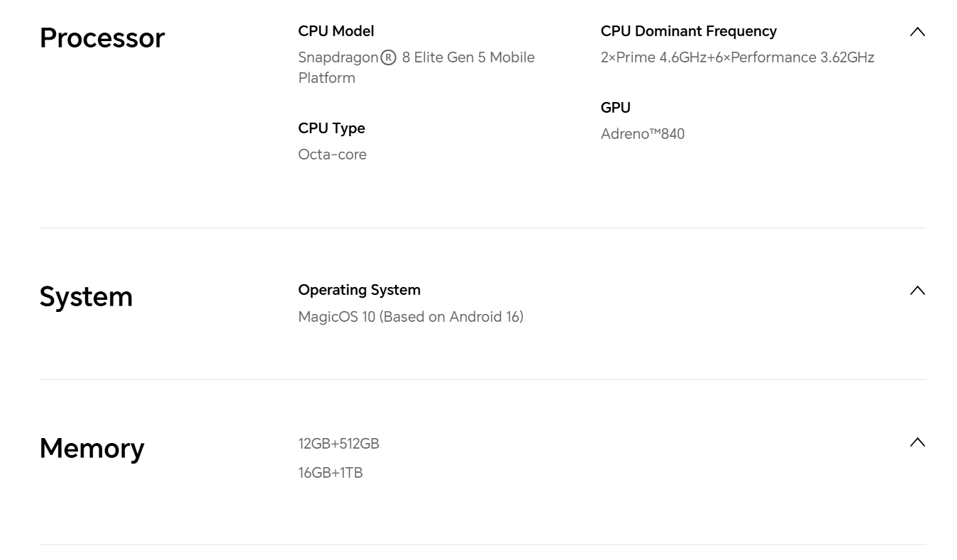Image resolution: width=957 pixels, height=560 pixels.
Task: Click the Octa-core value text
Action: [332, 155]
